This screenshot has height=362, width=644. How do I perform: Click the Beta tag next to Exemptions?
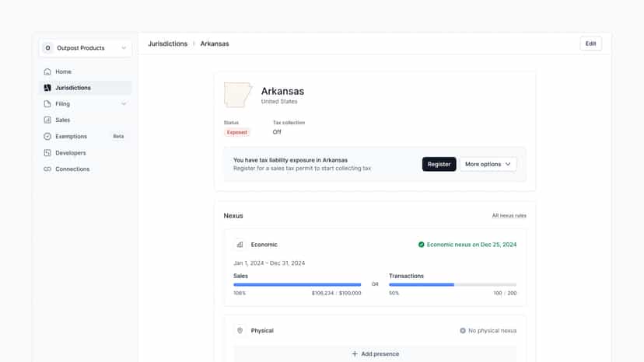118,136
